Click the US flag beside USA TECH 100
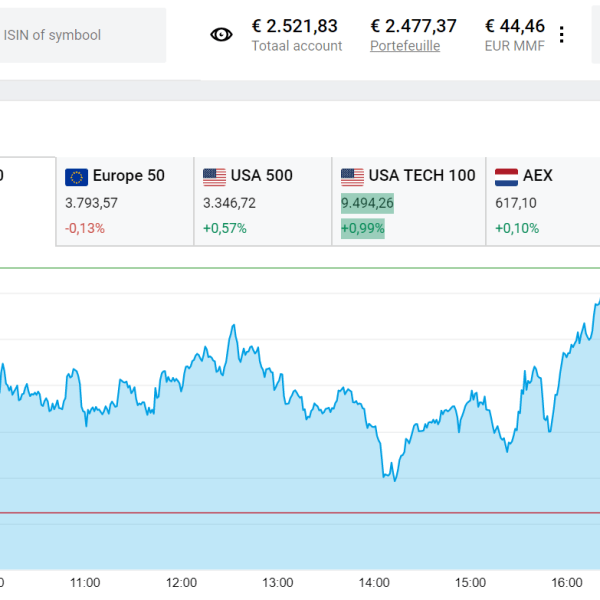 point(352,177)
